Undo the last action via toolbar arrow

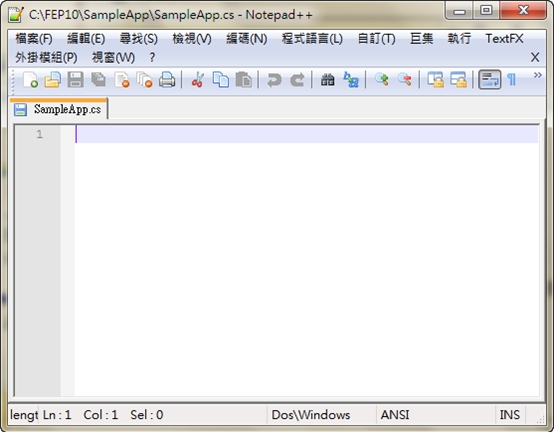coord(274,79)
